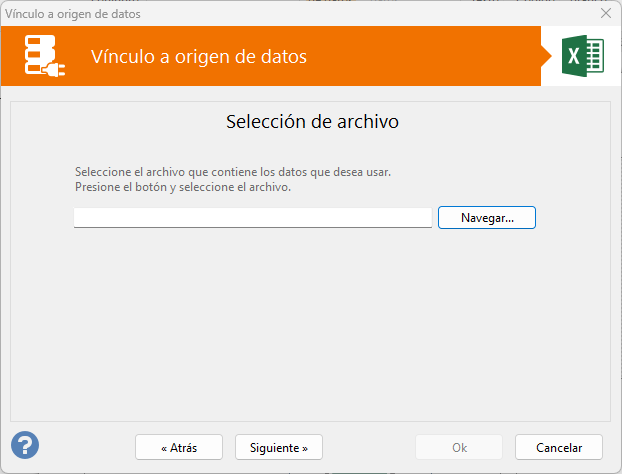Click the empty footer space between Siguiente and Ok
Screen dimensions: 622x474
[368, 447]
